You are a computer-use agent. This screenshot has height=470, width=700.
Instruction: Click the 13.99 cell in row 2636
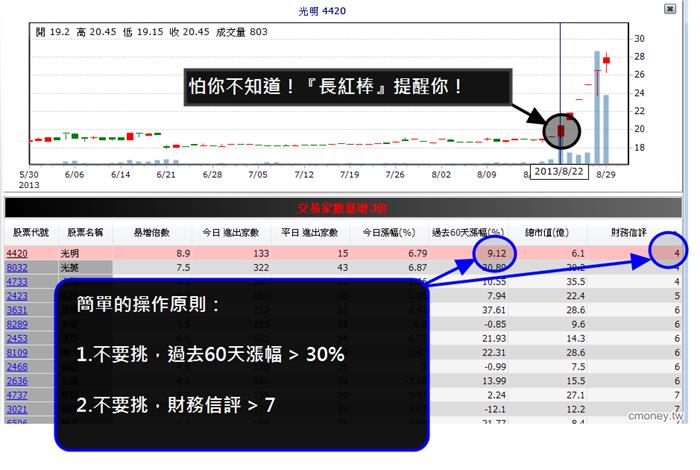pyautogui.click(x=494, y=381)
